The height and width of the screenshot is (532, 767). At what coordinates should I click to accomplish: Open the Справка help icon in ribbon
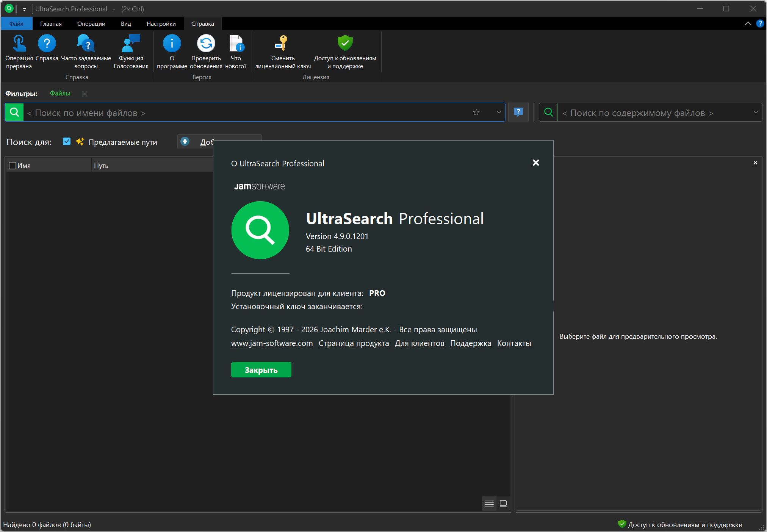tap(47, 44)
